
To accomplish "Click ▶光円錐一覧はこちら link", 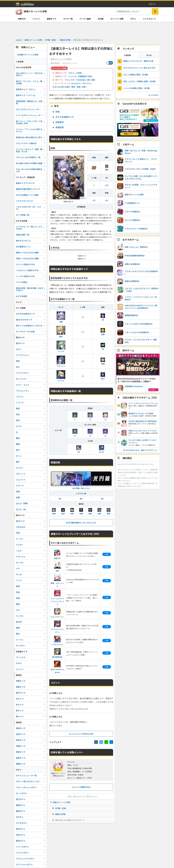I will coord(81,488).
